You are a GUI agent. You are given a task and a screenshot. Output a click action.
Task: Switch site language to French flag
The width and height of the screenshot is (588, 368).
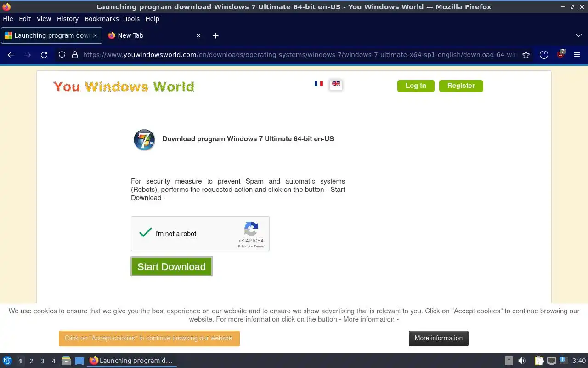click(319, 84)
